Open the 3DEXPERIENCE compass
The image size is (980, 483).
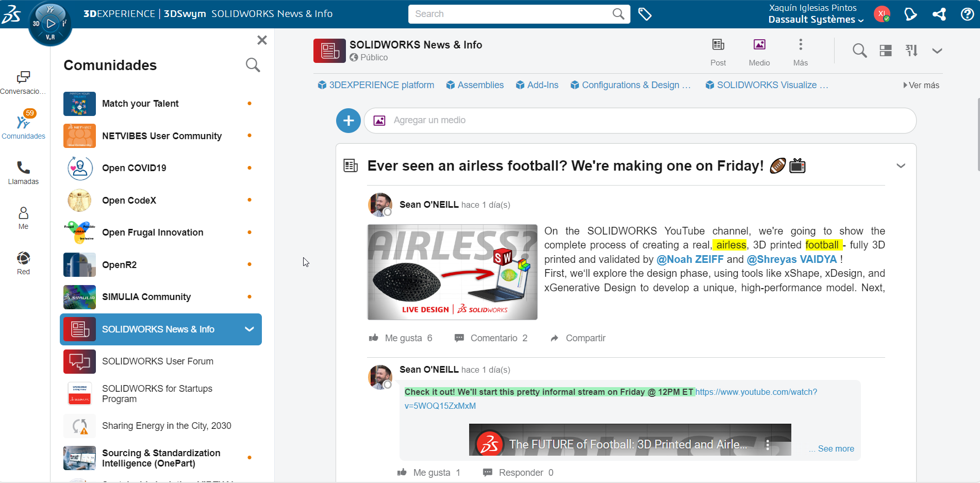(50, 23)
